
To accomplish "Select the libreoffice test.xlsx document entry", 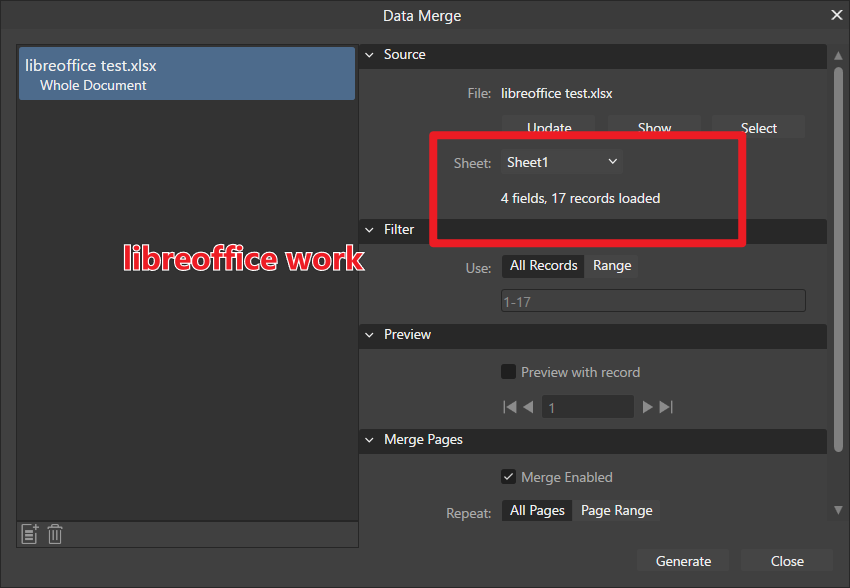I will [186, 73].
